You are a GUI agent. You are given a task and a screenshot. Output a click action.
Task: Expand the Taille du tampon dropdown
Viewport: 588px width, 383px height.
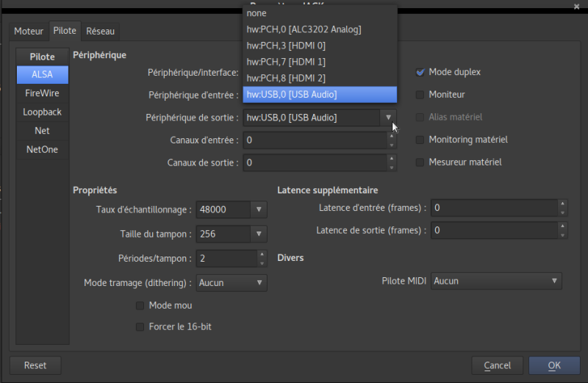click(259, 235)
